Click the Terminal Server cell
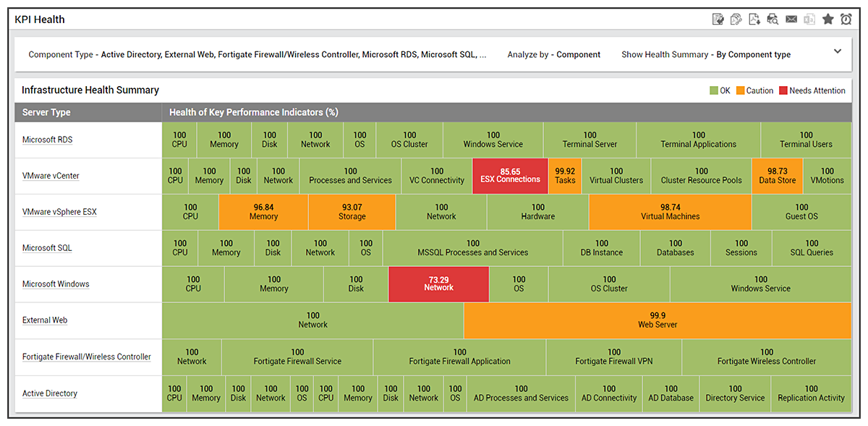Viewport: 868px width, 426px height. (590, 140)
